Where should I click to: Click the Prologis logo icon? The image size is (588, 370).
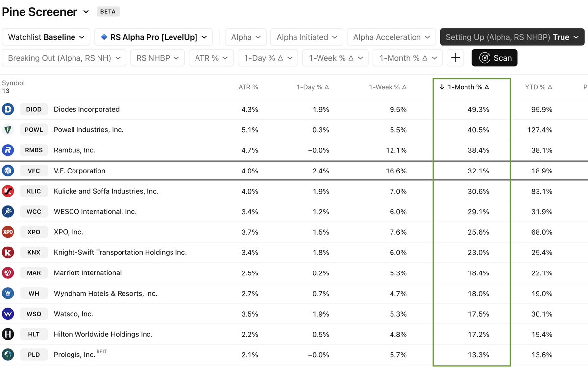pos(8,355)
